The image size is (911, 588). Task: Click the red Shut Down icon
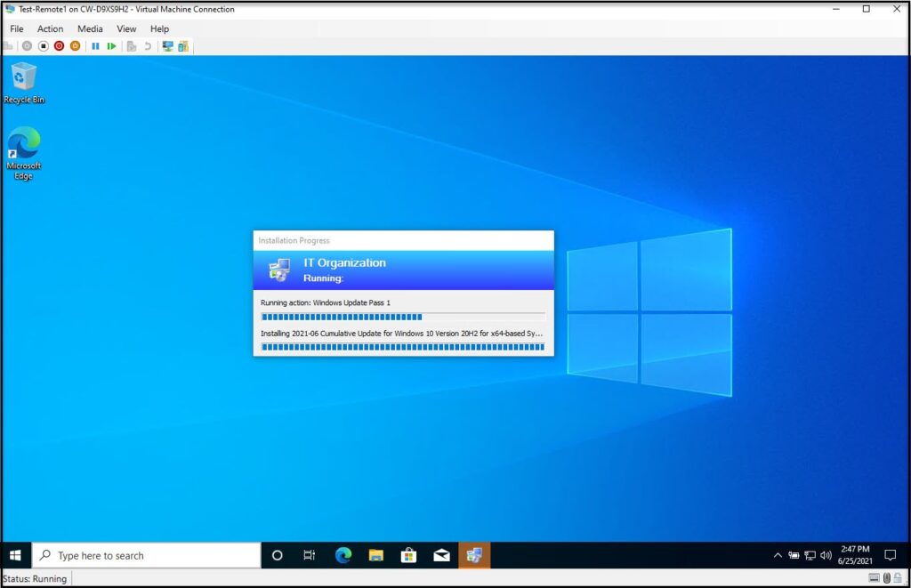pyautogui.click(x=60, y=46)
